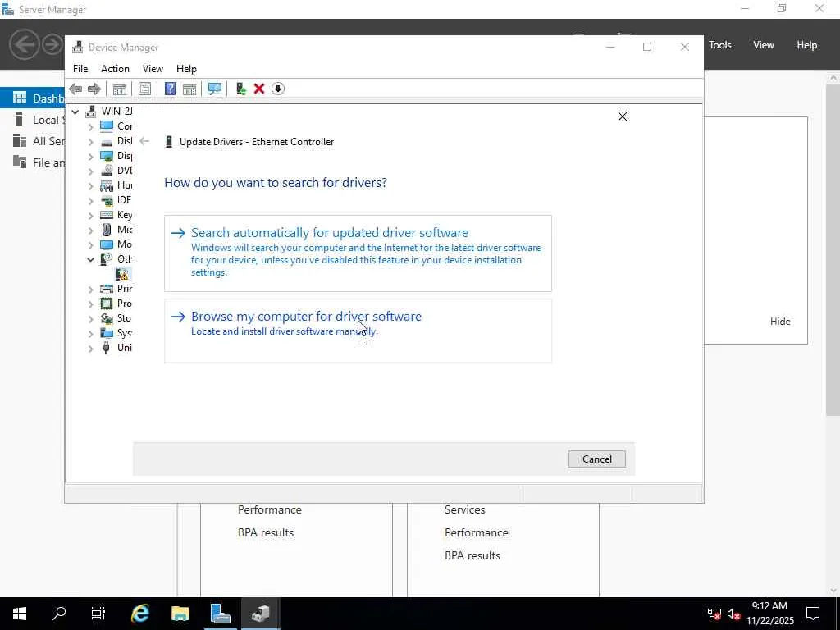Open the View menu in Device Manager
840x630 pixels.
[153, 69]
